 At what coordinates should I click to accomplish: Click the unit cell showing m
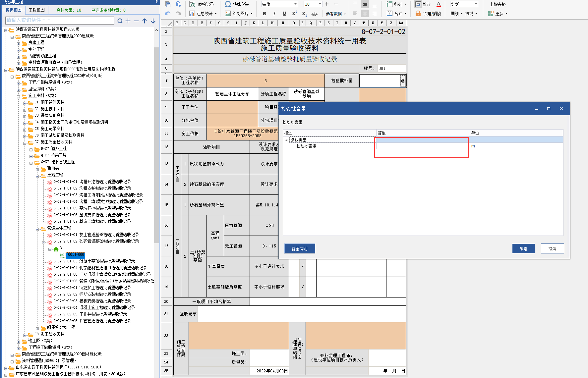tap(516, 146)
